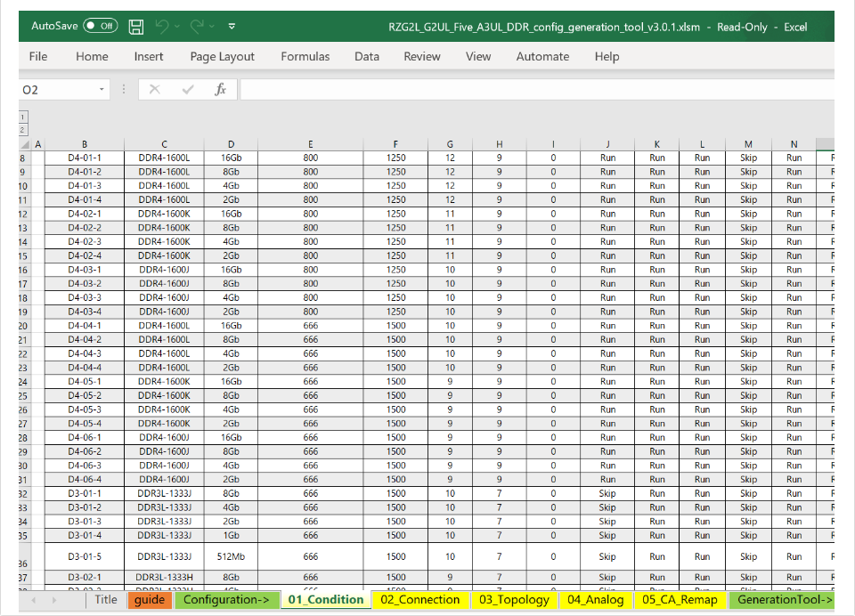
Task: Switch to the Title sheet tab
Action: coord(106,600)
